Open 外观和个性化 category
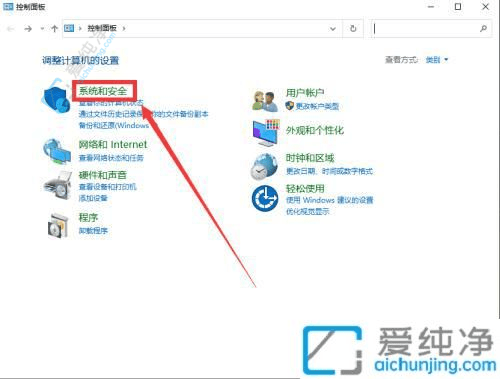500x379 pixels. [x=315, y=130]
